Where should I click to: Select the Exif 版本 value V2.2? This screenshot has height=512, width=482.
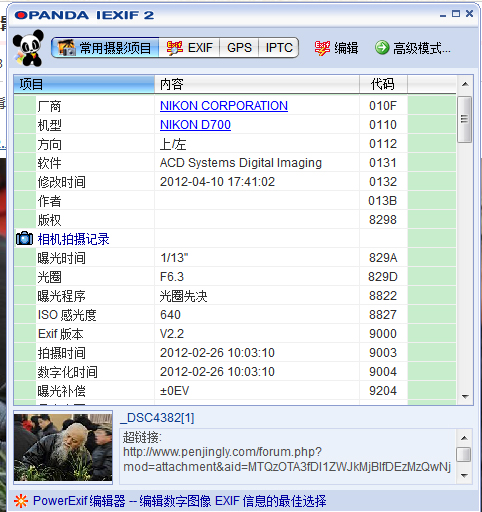click(172, 334)
